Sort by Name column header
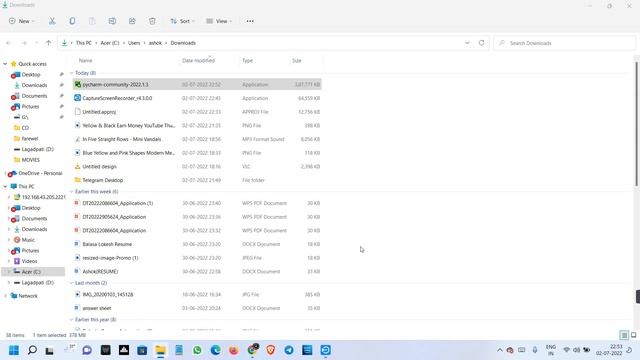Screen dimensions: 640x360 (85, 60)
